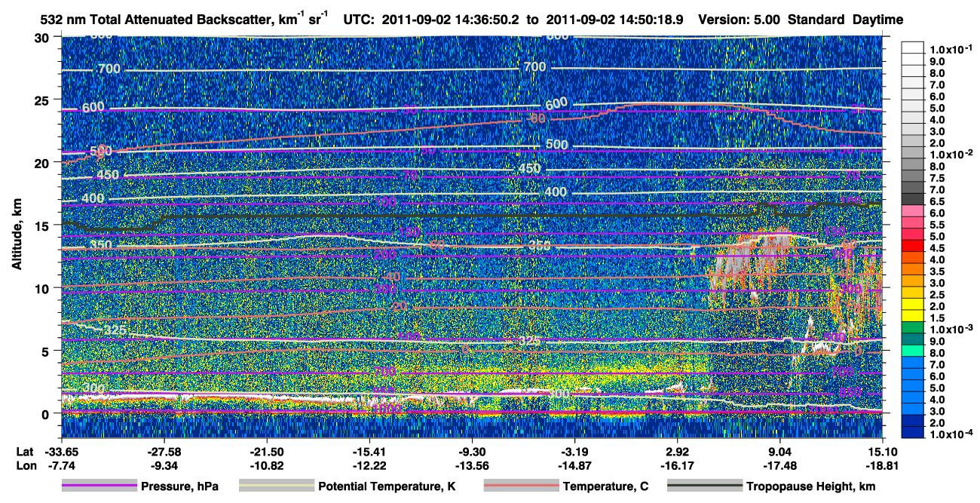Click the latitude value -3.19
The width and height of the screenshot is (980, 503).
pyautogui.click(x=575, y=451)
